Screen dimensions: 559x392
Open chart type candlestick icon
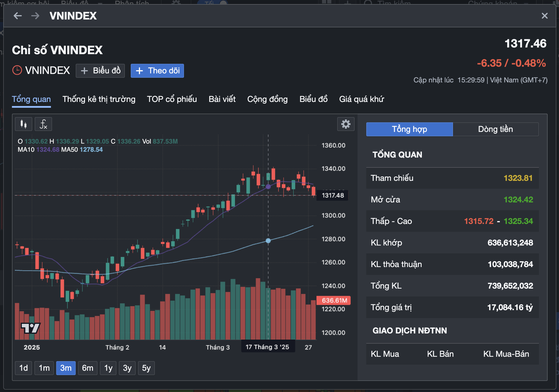pyautogui.click(x=24, y=124)
